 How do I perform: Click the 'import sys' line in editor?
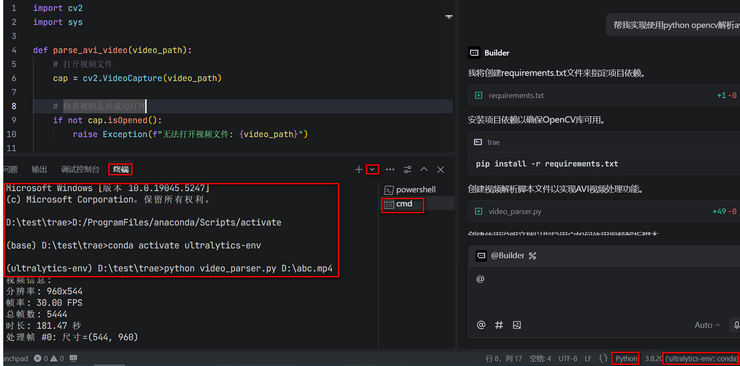(58, 22)
